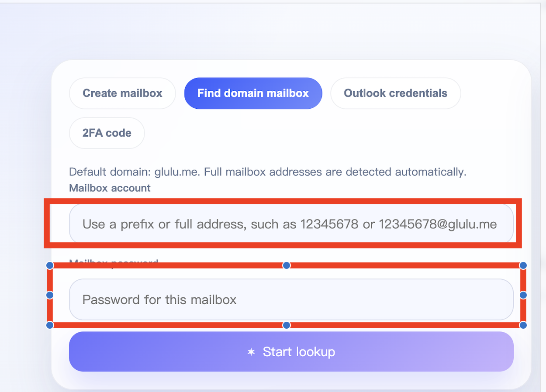Click the Mailbox account label text

pyautogui.click(x=110, y=188)
